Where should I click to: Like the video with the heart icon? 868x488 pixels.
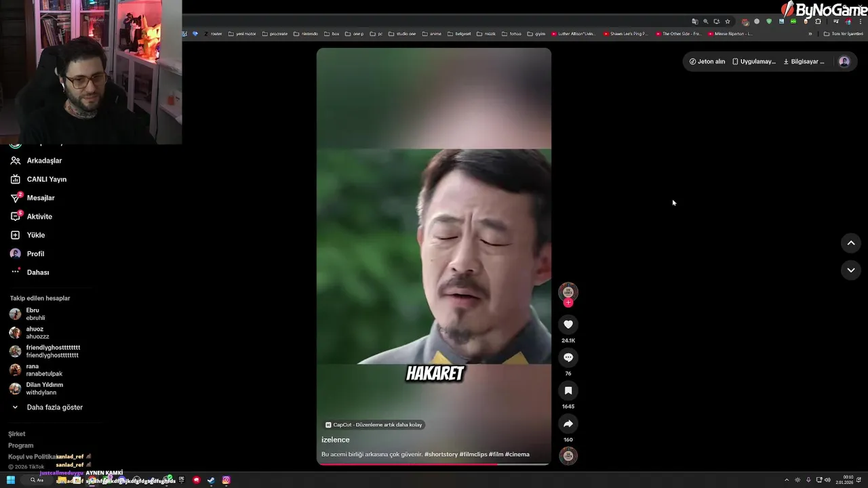coord(568,325)
